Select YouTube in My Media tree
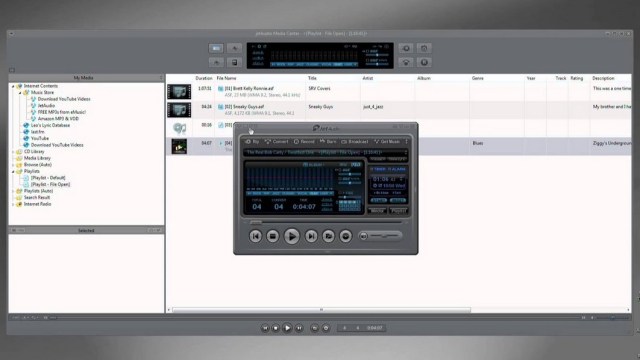The width and height of the screenshot is (640, 360). (40, 138)
